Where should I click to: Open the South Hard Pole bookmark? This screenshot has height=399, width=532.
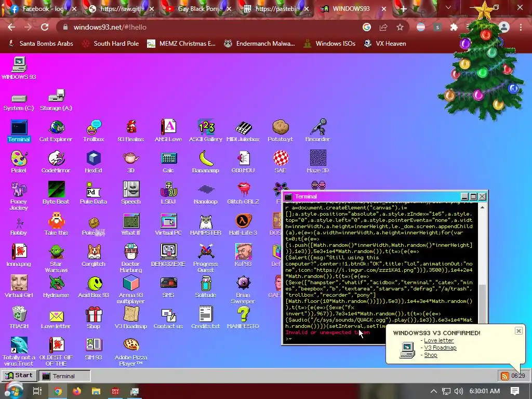110,44
